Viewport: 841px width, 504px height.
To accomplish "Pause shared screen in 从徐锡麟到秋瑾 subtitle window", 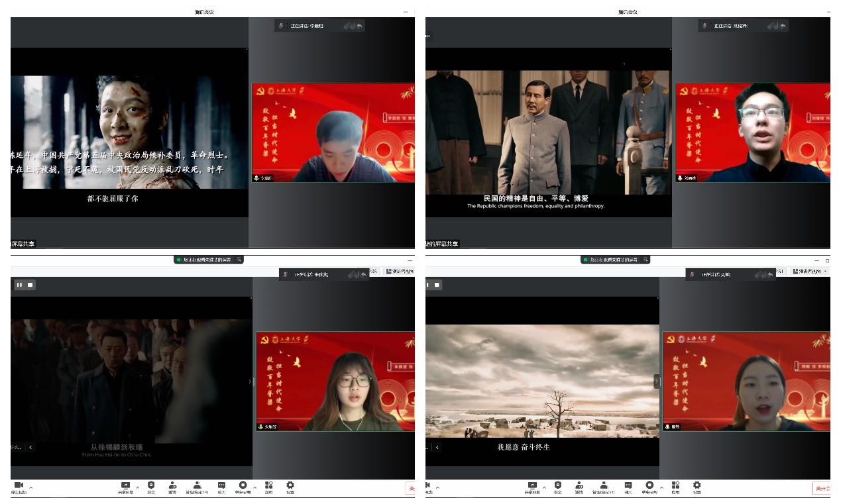I will coord(20,285).
